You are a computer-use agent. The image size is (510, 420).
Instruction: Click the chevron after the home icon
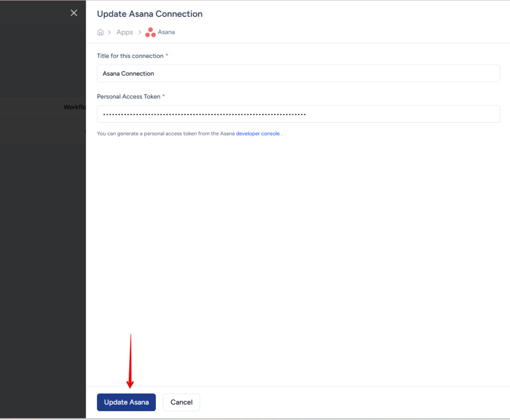pyautogui.click(x=109, y=32)
